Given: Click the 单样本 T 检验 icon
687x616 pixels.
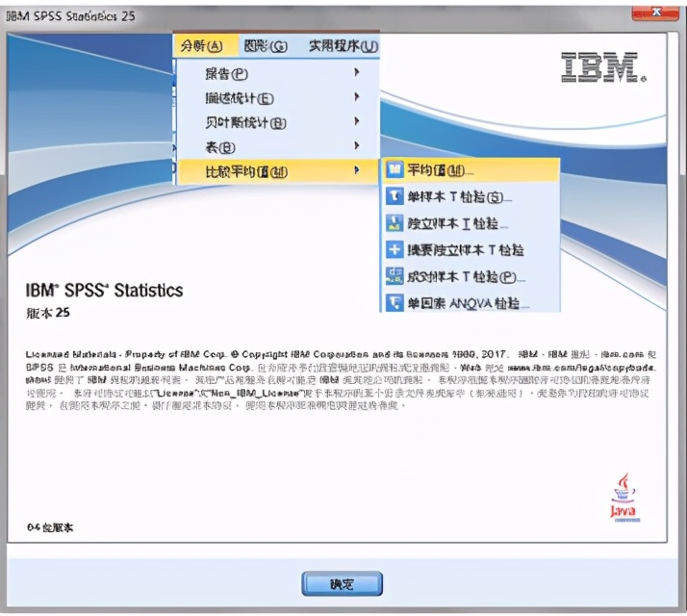Looking at the screenshot, I should (x=394, y=196).
